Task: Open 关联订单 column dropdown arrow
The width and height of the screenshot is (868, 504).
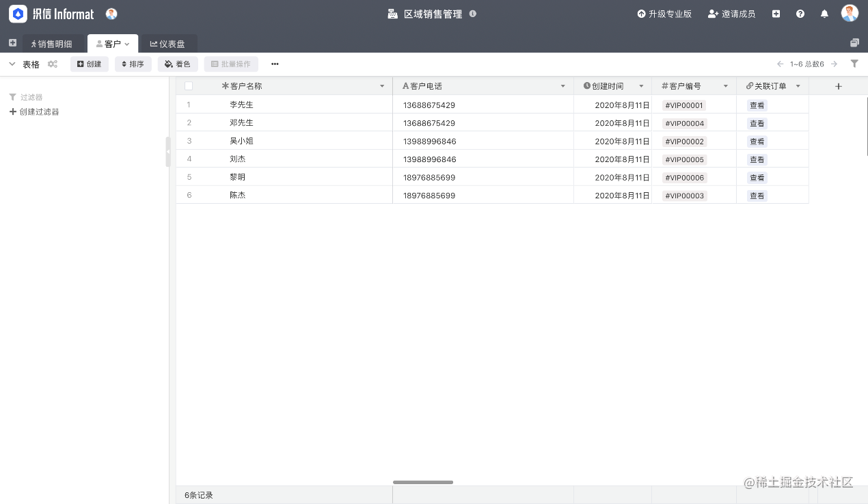Action: click(x=798, y=86)
